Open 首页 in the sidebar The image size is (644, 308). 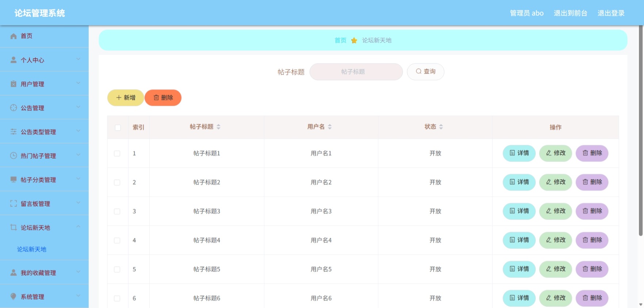26,36
